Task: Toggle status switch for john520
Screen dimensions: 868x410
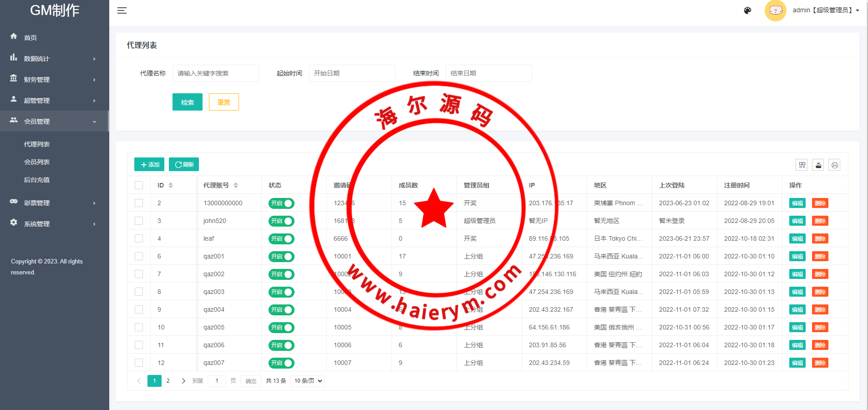Action: click(281, 221)
